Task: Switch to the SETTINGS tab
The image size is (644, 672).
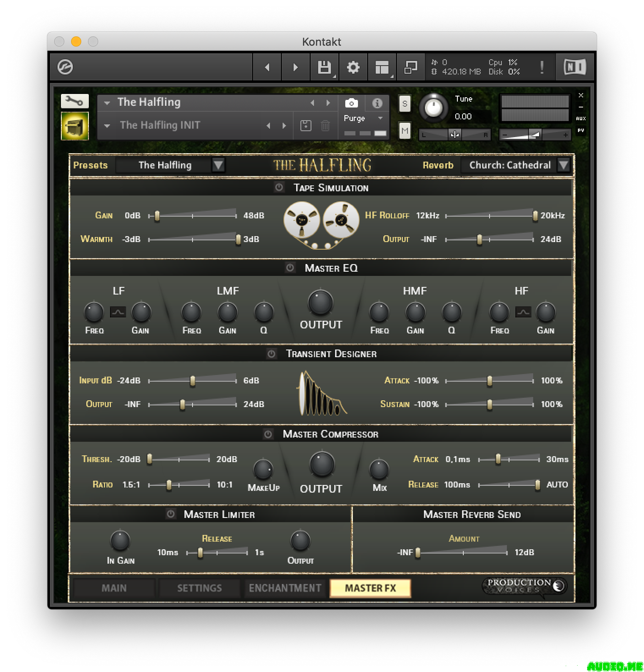Action: 199,588
